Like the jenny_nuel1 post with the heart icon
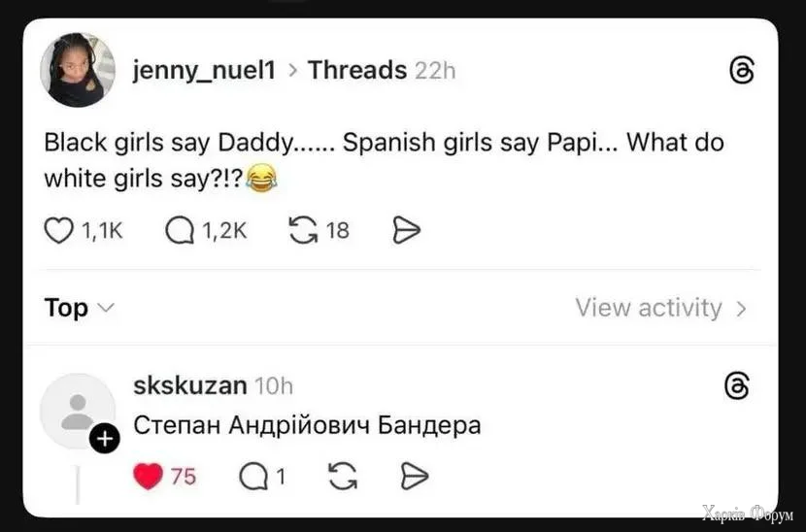Image resolution: width=806 pixels, height=532 pixels. tap(60, 230)
